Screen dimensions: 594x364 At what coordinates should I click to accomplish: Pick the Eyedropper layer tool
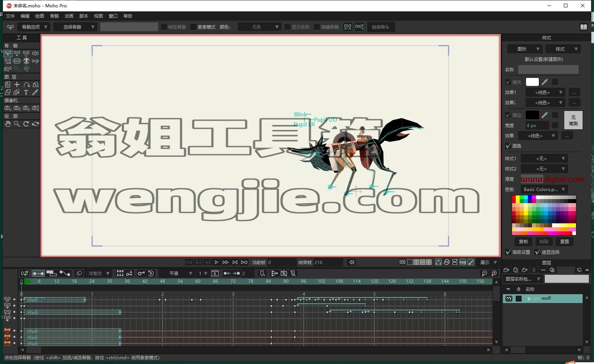pyautogui.click(x=35, y=93)
